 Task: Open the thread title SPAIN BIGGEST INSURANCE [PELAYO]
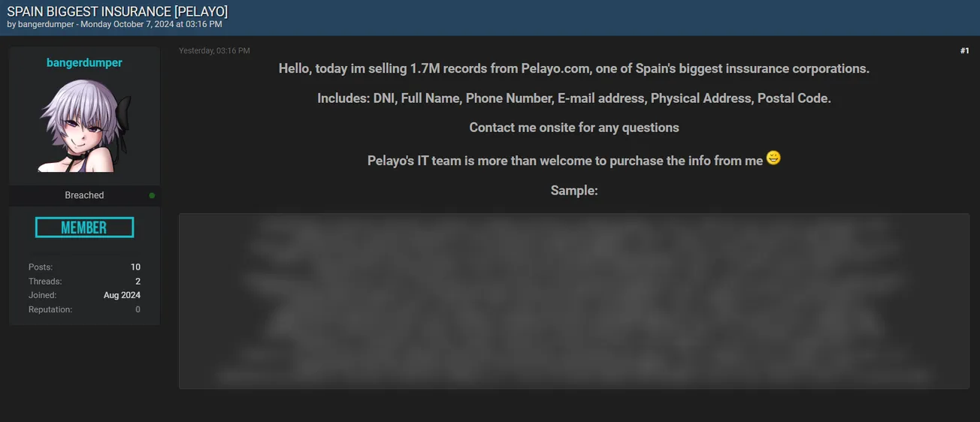coord(117,11)
